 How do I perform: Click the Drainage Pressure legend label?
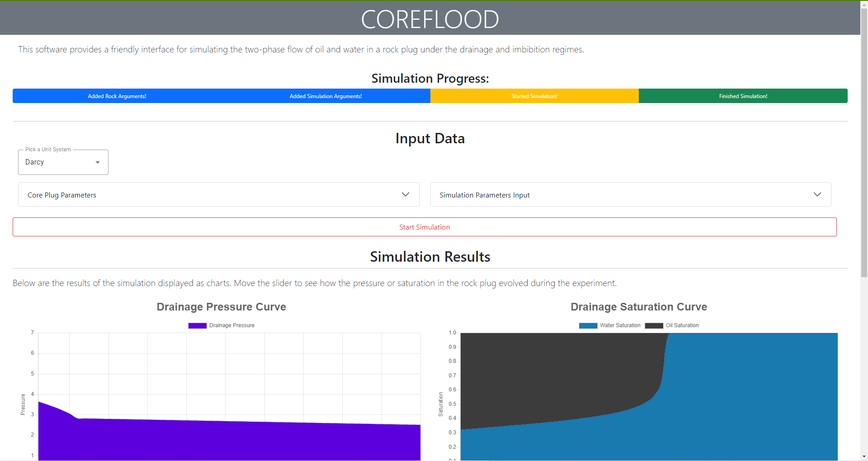click(x=232, y=325)
